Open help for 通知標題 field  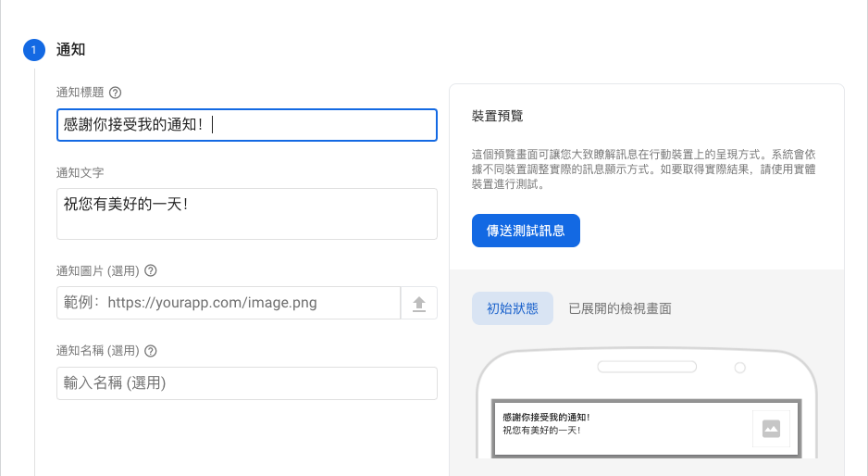pos(115,93)
